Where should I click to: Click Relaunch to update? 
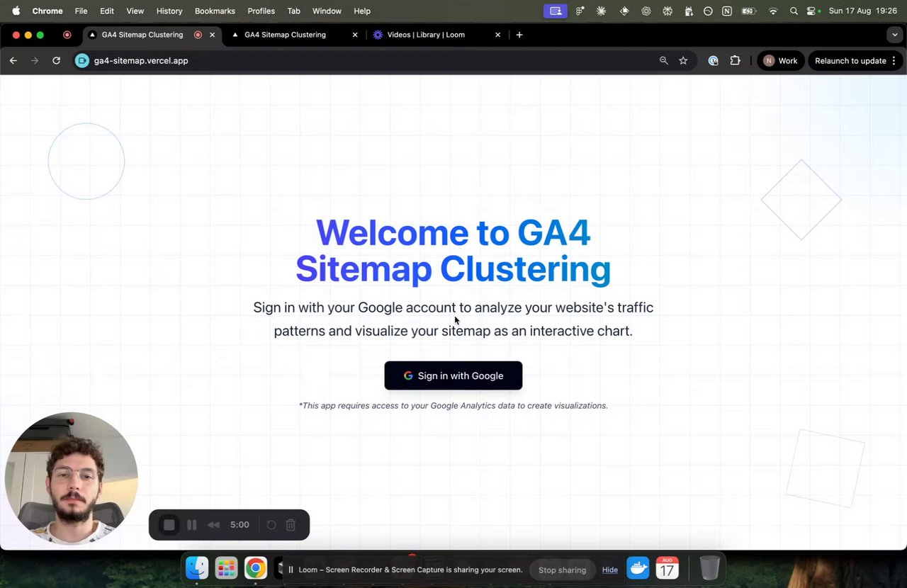850,61
